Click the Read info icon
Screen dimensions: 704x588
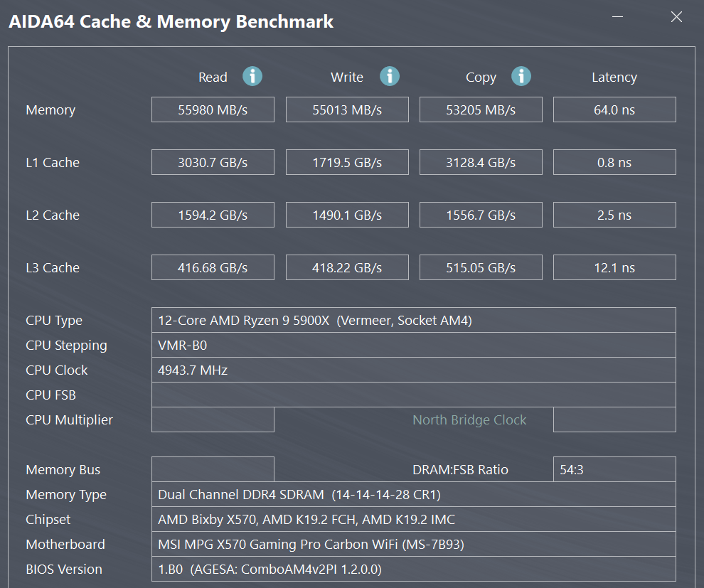pos(252,76)
